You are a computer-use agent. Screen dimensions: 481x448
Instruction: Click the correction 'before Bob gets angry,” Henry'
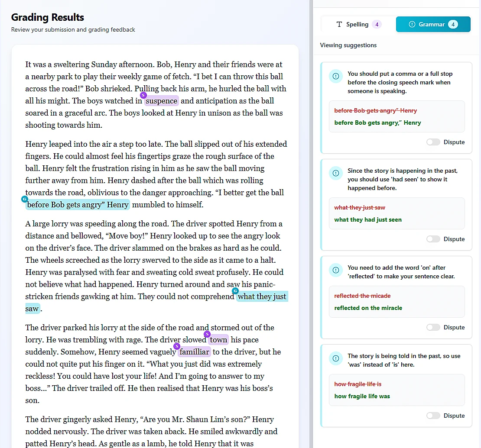click(377, 122)
